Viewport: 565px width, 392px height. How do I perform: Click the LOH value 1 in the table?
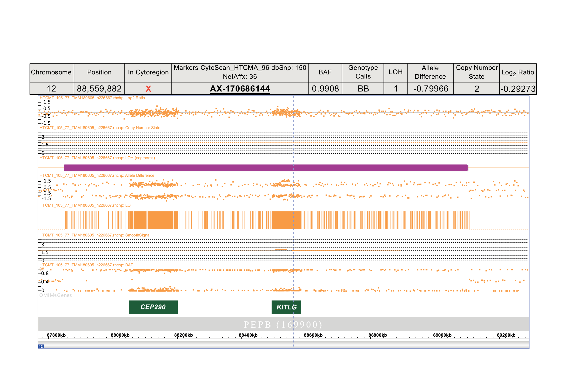coord(396,89)
